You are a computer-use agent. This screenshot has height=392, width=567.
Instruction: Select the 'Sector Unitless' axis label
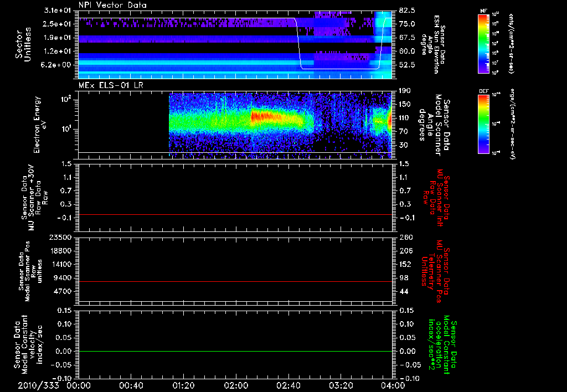23,44
